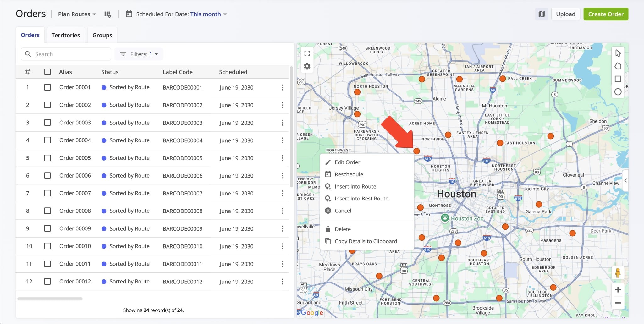Open the map settings gear
644x324 pixels.
[x=307, y=66]
